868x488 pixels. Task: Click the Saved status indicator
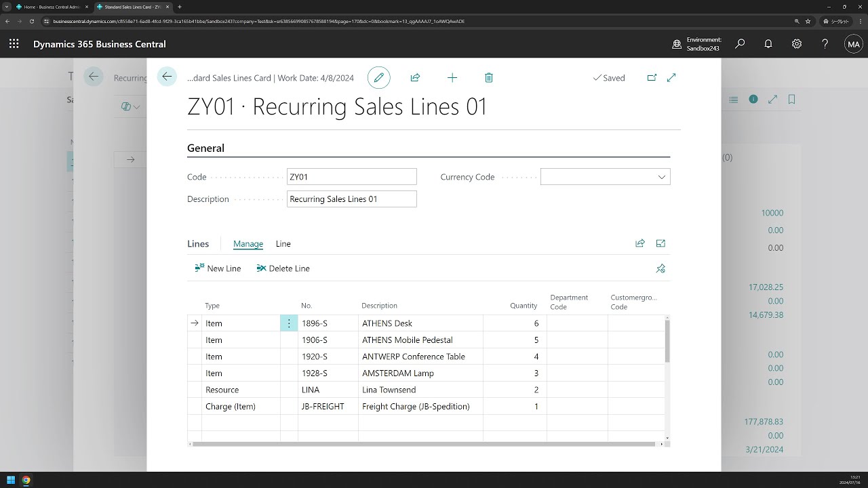coord(609,78)
